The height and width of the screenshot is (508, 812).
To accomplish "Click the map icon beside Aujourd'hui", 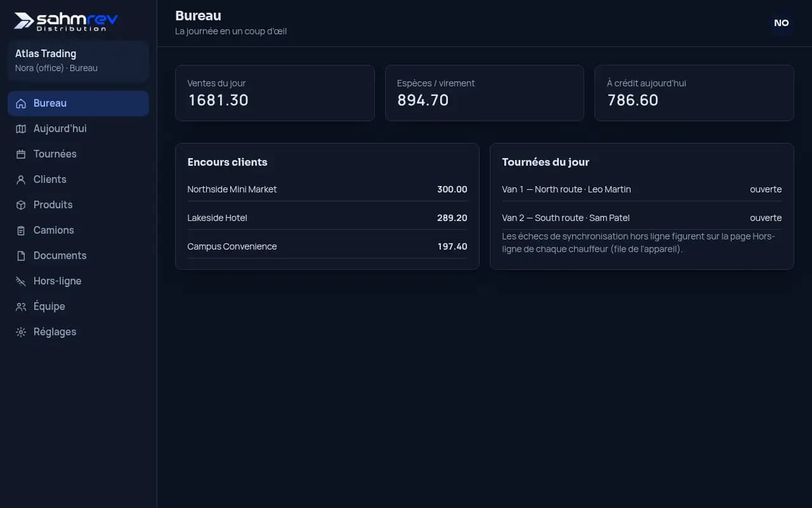I will (21, 129).
